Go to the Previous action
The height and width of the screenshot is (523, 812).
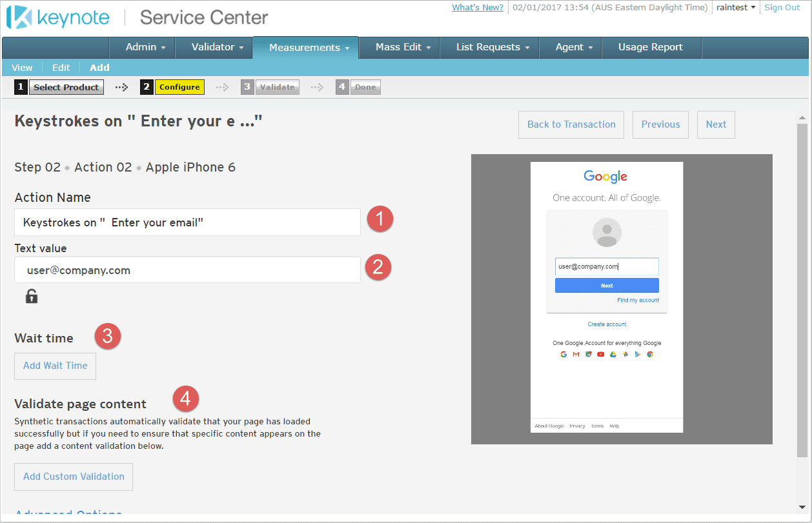pos(660,124)
